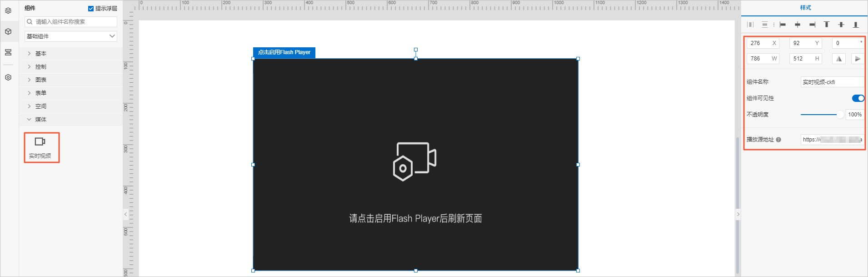Click the X position field
The height and width of the screenshot is (277, 868).
tap(763, 43)
